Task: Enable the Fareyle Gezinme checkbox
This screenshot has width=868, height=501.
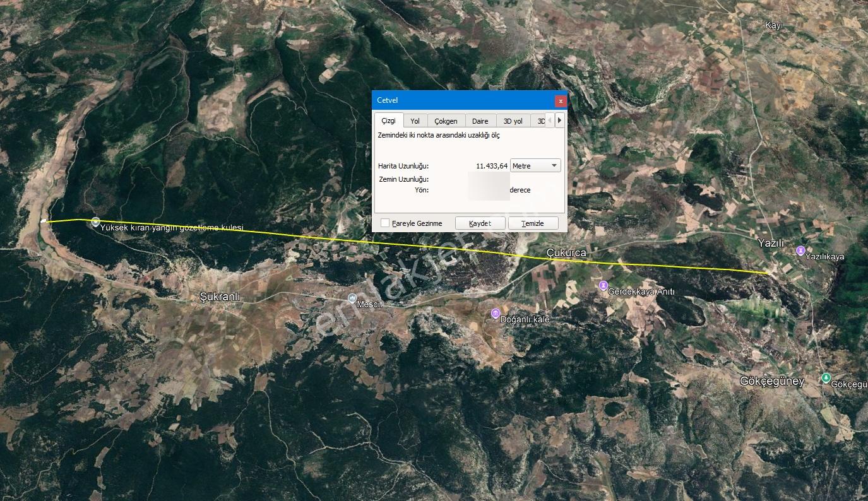Action: click(385, 223)
